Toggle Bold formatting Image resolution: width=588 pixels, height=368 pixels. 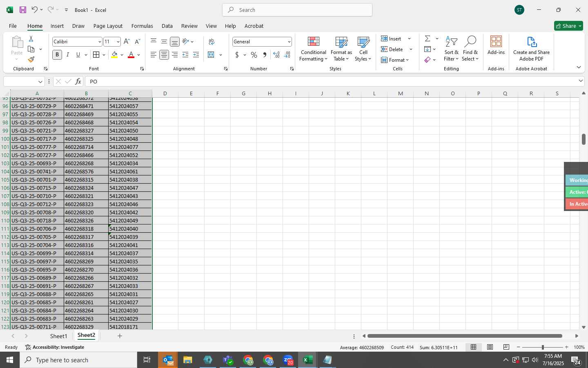tap(57, 55)
